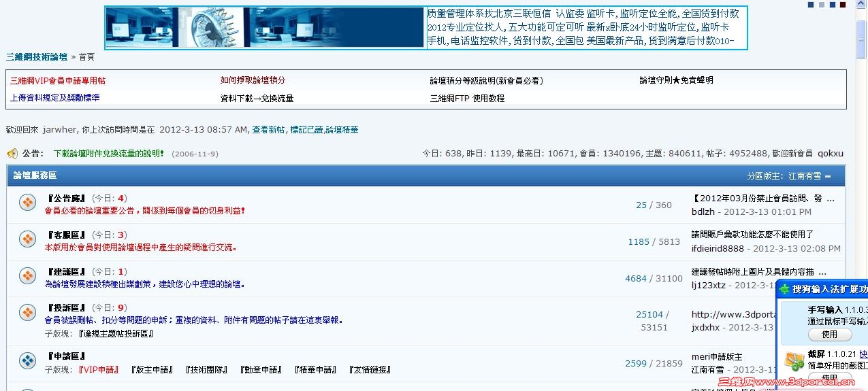
Task: Open 上傳資料規定及獎勵標準 link
Action: pos(54,98)
